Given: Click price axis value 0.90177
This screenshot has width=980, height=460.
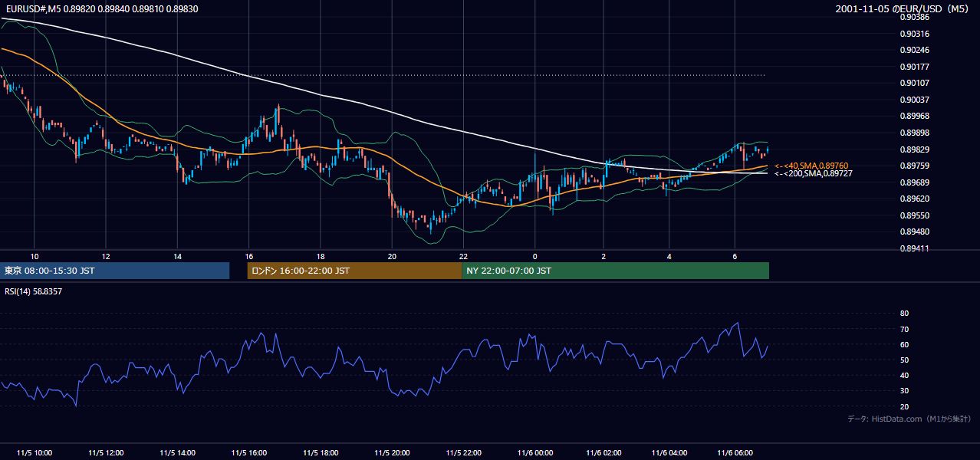Looking at the screenshot, I should click(914, 67).
